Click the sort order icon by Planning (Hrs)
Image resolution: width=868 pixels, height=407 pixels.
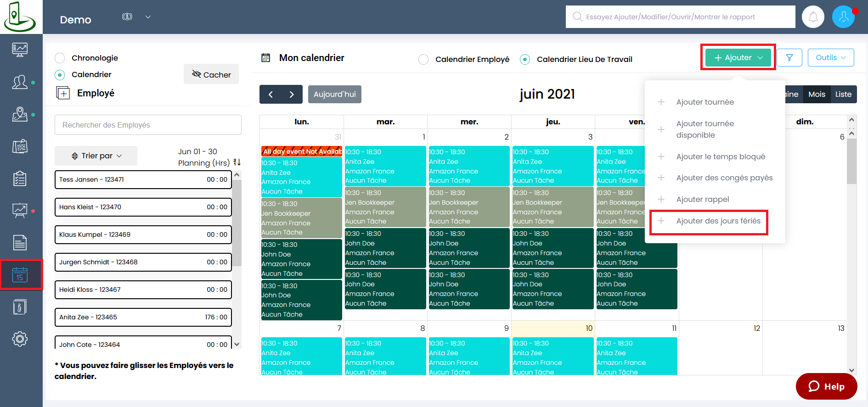click(x=237, y=162)
